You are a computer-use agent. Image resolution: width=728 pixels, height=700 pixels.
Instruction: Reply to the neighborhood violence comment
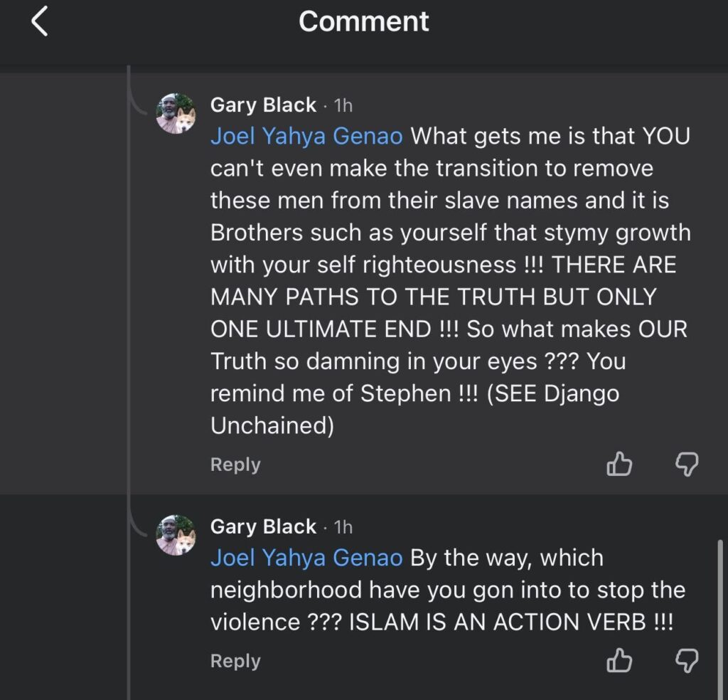[x=235, y=661]
